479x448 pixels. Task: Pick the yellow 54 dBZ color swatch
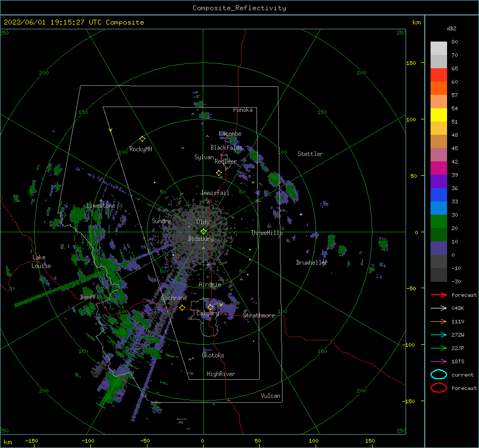(x=439, y=115)
